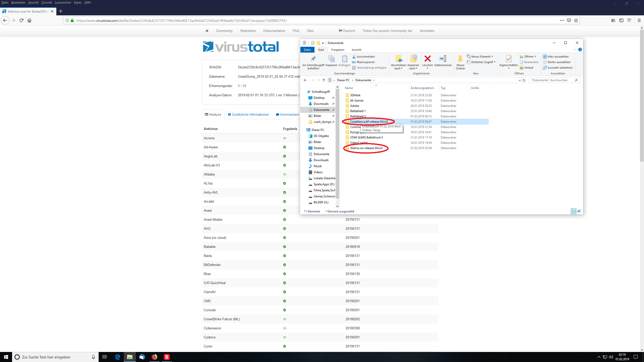Pin with An Schnellzugriff anheften icon
This screenshot has width=644, height=362.
point(313,59)
